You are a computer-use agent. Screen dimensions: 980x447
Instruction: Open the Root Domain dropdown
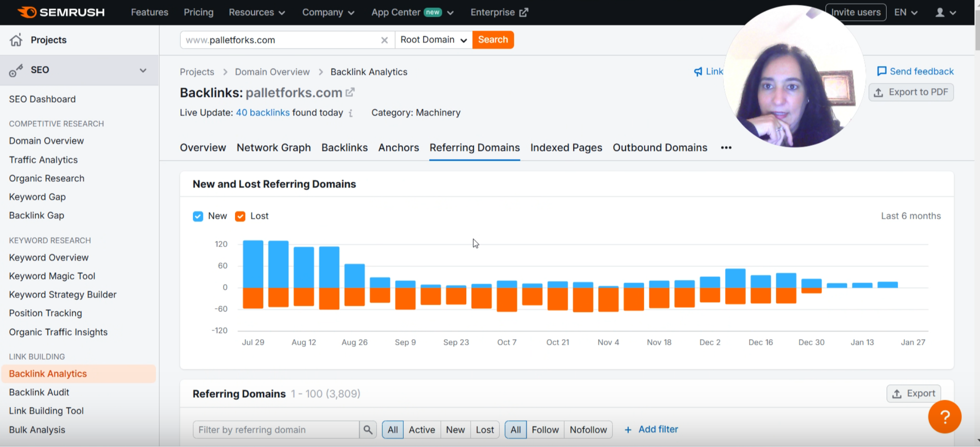pos(434,40)
